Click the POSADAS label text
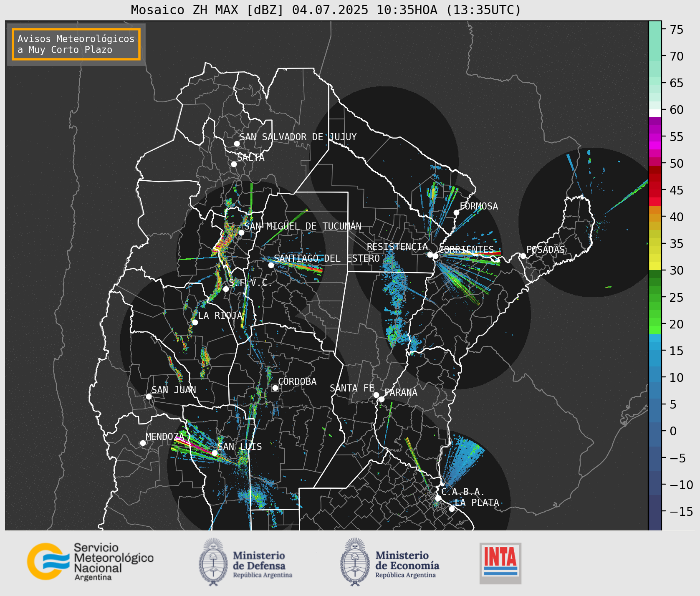 click(546, 250)
